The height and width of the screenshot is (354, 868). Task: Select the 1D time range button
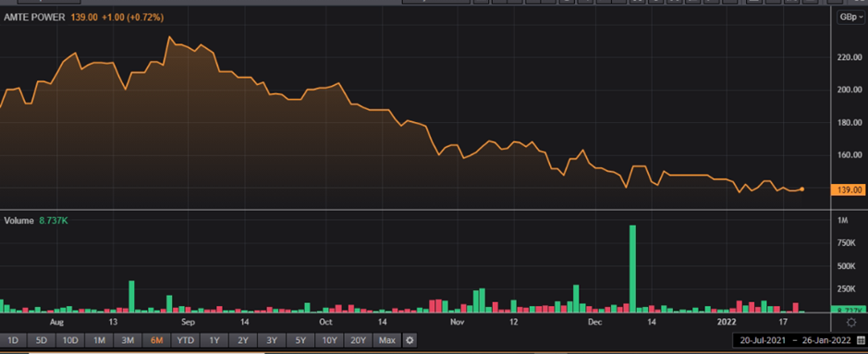(x=13, y=340)
